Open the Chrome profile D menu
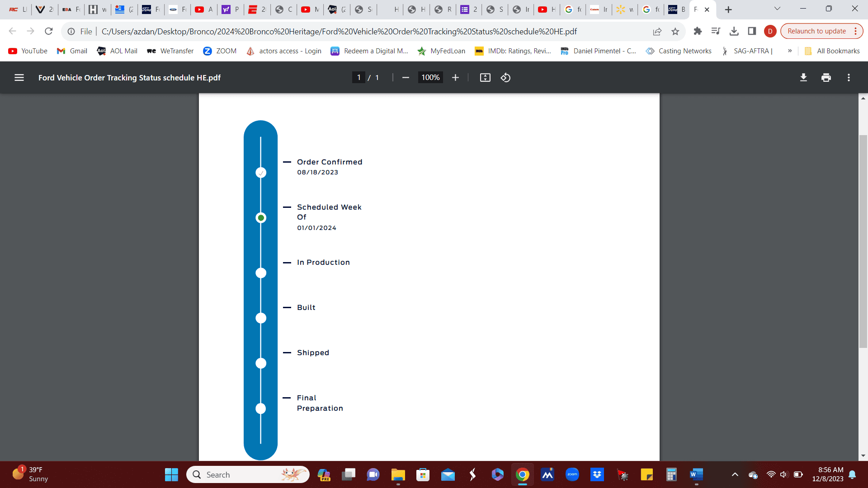 point(770,31)
